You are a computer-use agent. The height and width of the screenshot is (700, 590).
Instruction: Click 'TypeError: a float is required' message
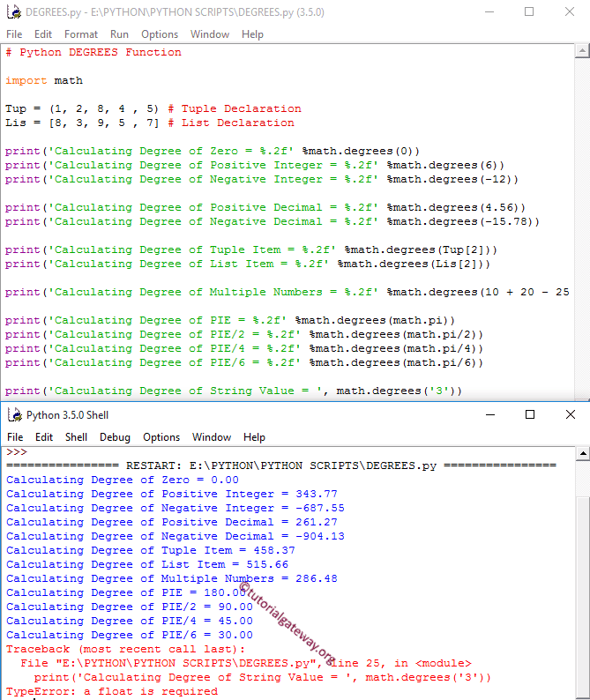112,691
